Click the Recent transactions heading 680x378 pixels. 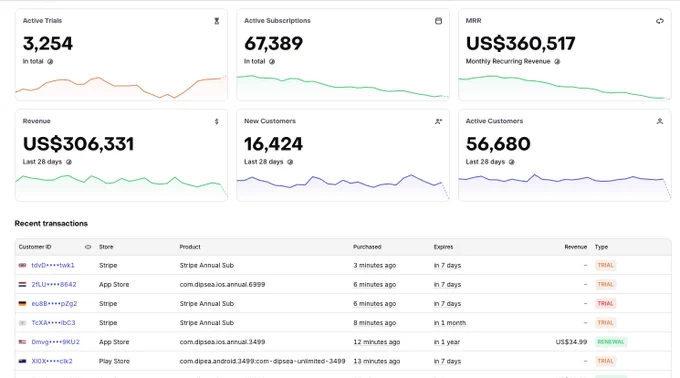(51, 224)
